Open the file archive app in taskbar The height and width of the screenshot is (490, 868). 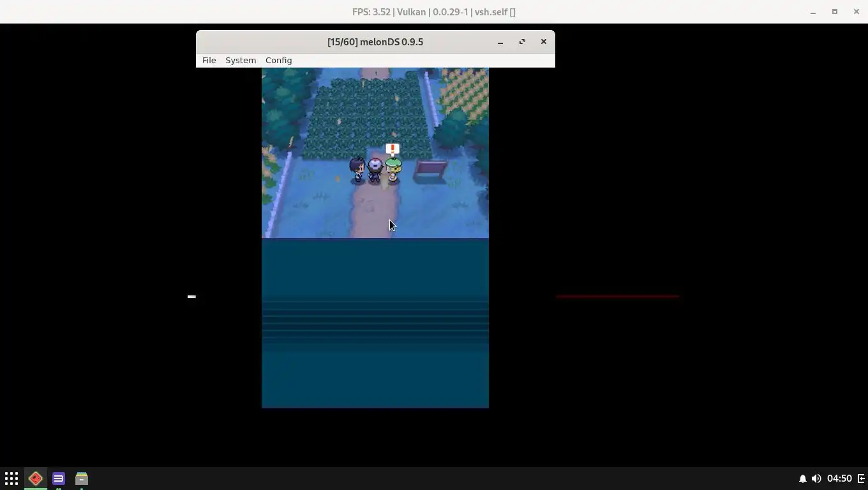[82, 479]
